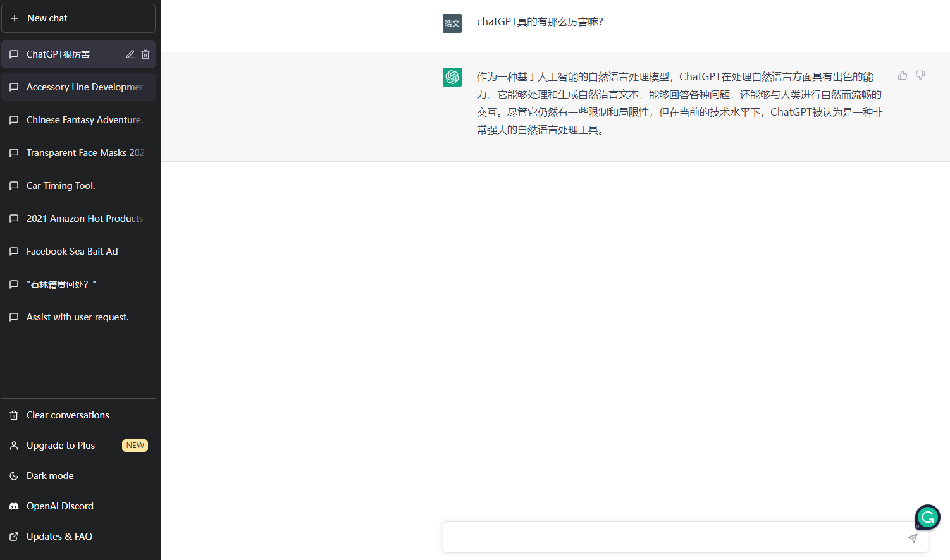Click the ChatGPT response paragraph text

coord(680,103)
